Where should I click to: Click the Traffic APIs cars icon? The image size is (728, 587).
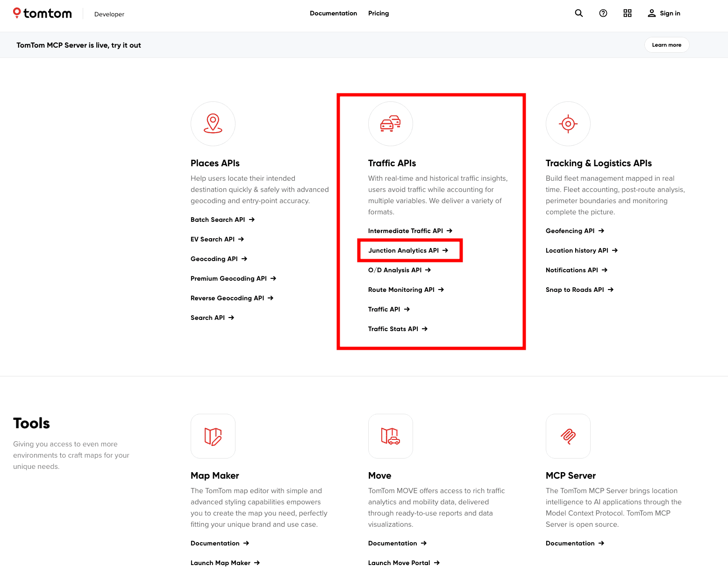[x=391, y=124]
